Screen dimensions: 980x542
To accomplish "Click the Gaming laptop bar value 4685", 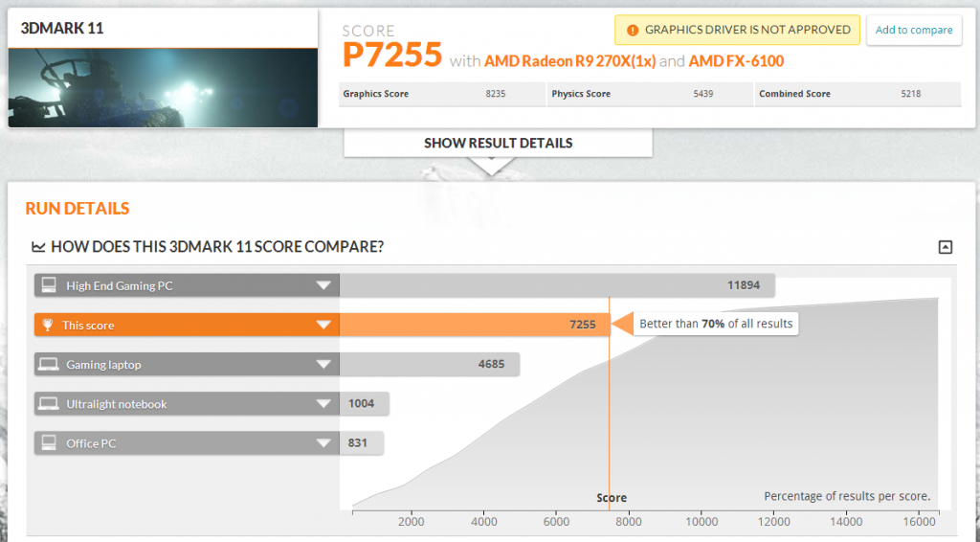I will pos(491,364).
